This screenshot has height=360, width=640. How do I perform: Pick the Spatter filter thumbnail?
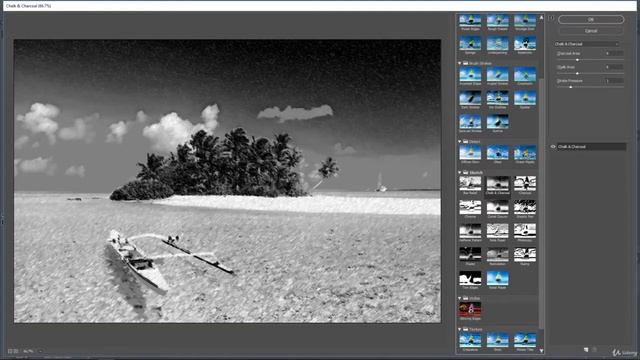pyautogui.click(x=525, y=98)
